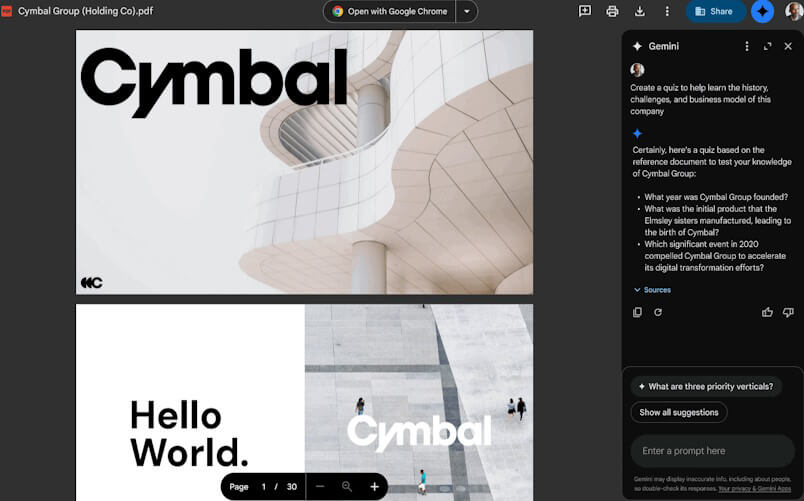Open the account profile avatar
The image size is (804, 501).
click(x=794, y=11)
